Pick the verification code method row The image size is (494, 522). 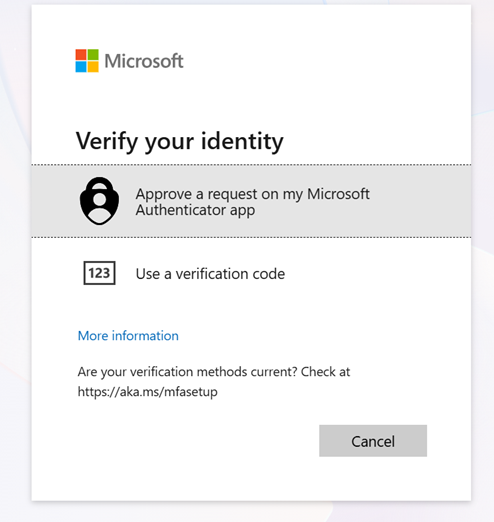point(251,273)
